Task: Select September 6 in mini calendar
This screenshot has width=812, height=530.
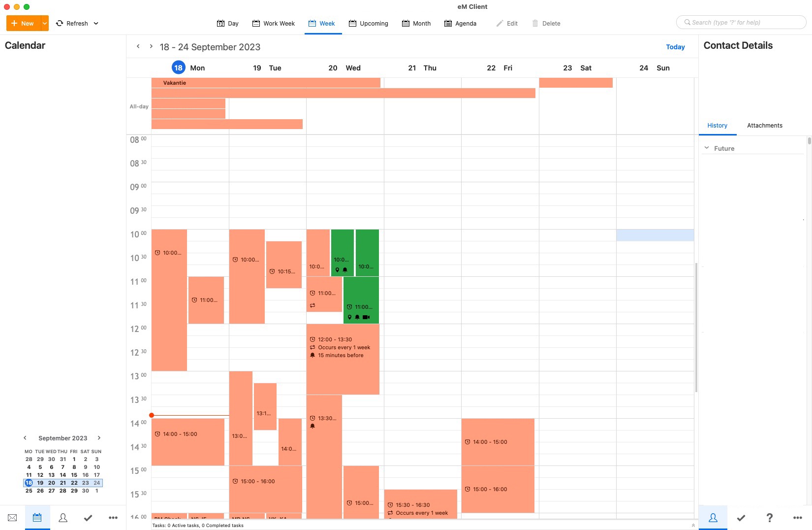Action: 52,467
